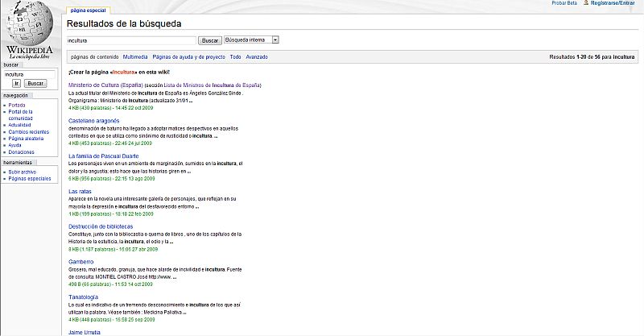Select the Todo search filter
The height and width of the screenshot is (336, 644).
[235, 57]
